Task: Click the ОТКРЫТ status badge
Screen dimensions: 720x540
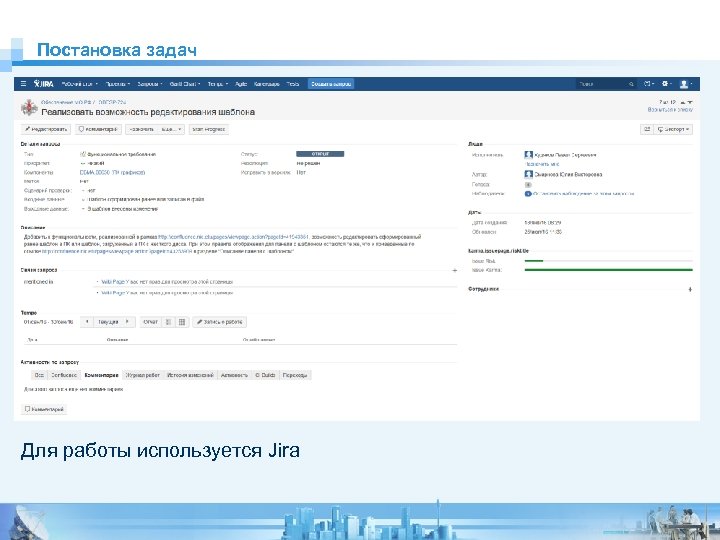Action: 320,154
